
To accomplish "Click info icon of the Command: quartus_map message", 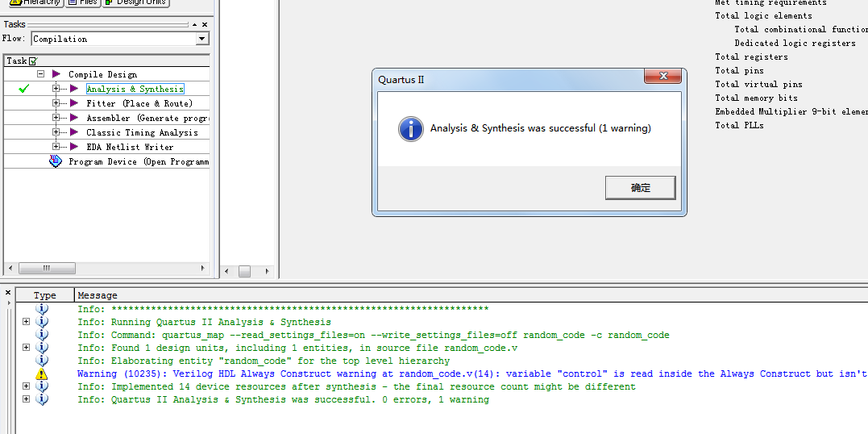I will tap(42, 334).
